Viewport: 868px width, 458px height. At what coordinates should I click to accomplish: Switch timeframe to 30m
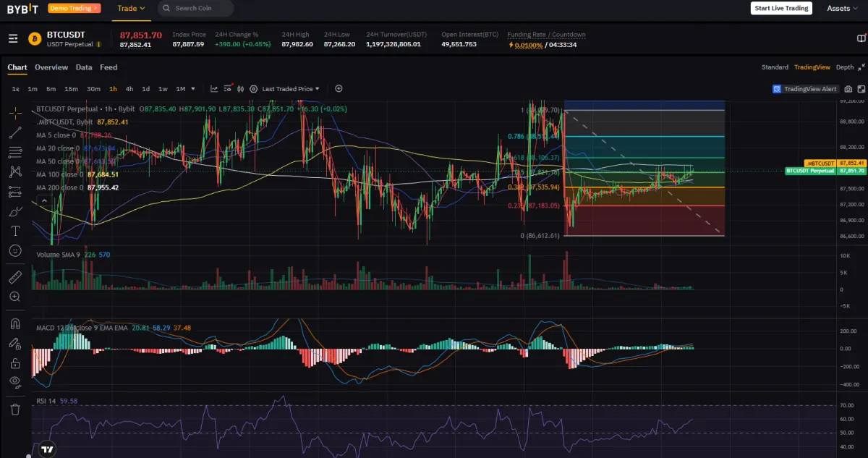(93, 89)
